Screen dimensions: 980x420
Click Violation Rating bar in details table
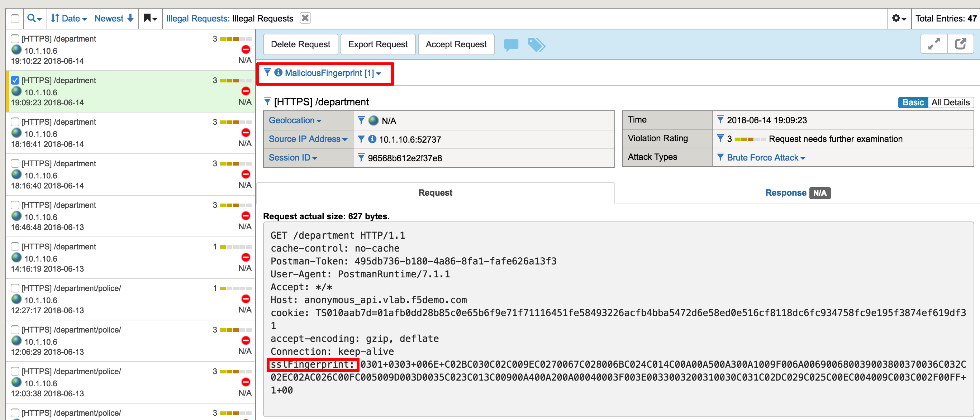(750, 139)
